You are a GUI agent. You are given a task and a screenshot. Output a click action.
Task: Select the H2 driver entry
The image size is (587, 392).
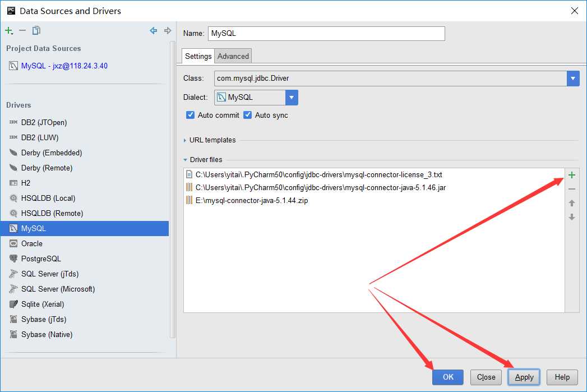85,183
